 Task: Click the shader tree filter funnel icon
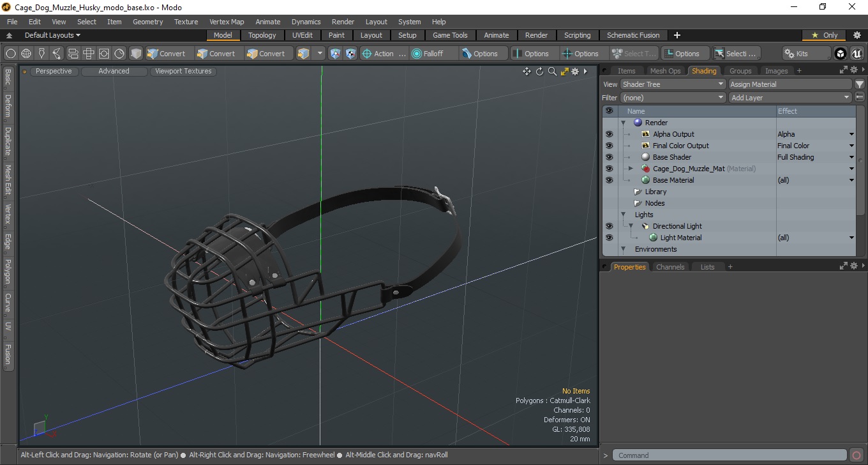860,84
